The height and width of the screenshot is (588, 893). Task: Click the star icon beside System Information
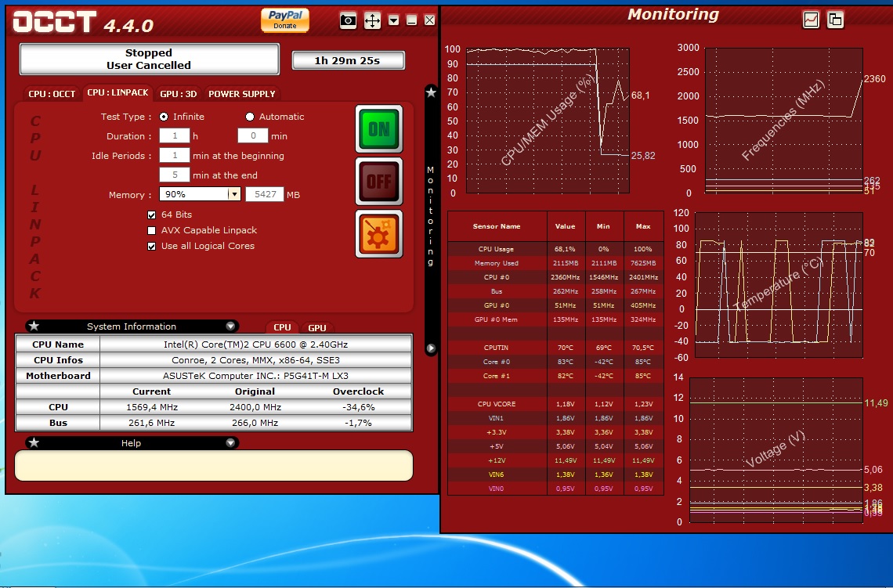point(34,326)
